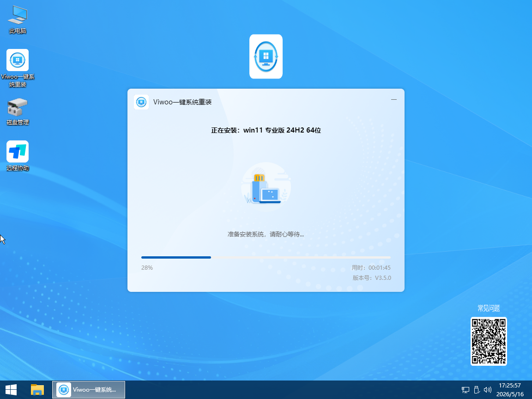Screen dimensions: 532x399
Task: Click the large Viwoo logo above the dialog
Action: [x=266, y=56]
